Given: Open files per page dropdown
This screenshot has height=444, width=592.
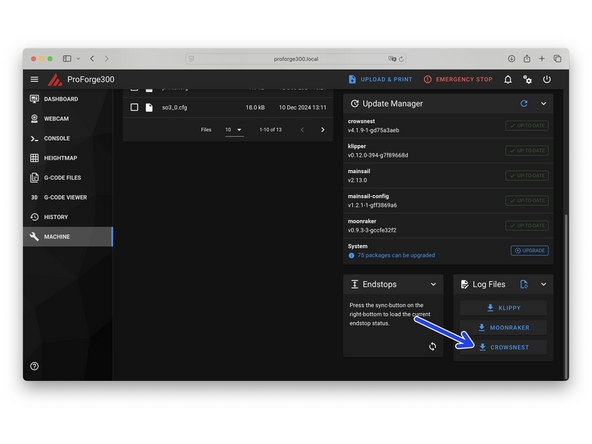Looking at the screenshot, I should pyautogui.click(x=234, y=130).
